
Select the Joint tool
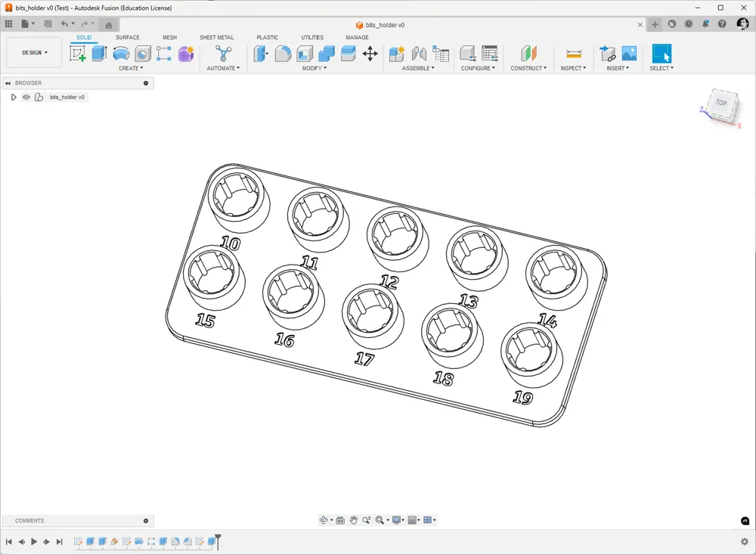tap(419, 54)
